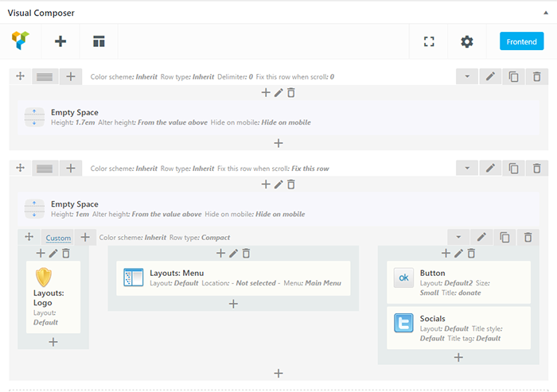The image size is (557, 392).
Task: Delete the first row
Action: pyautogui.click(x=537, y=77)
